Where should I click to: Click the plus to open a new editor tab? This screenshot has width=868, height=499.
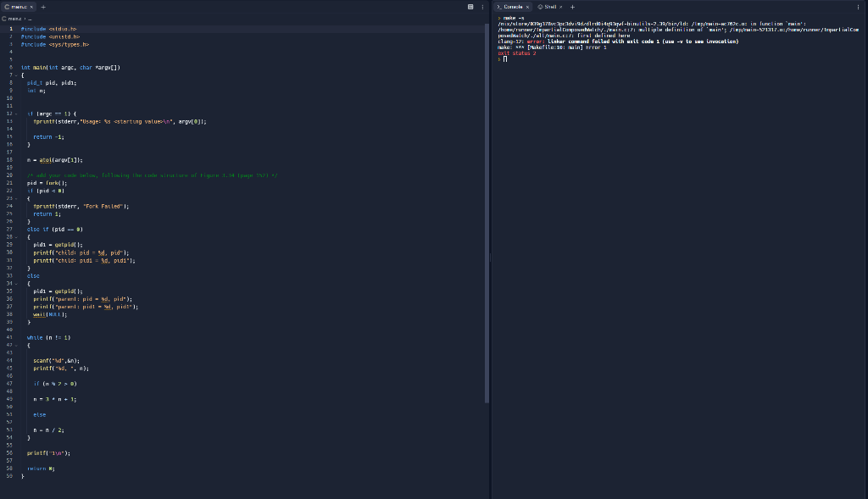coord(43,7)
